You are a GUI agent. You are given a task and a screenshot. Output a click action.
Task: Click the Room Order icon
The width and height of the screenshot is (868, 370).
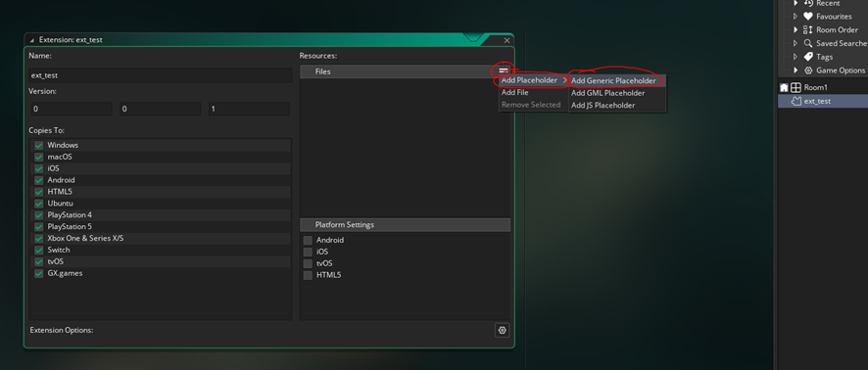pos(808,30)
